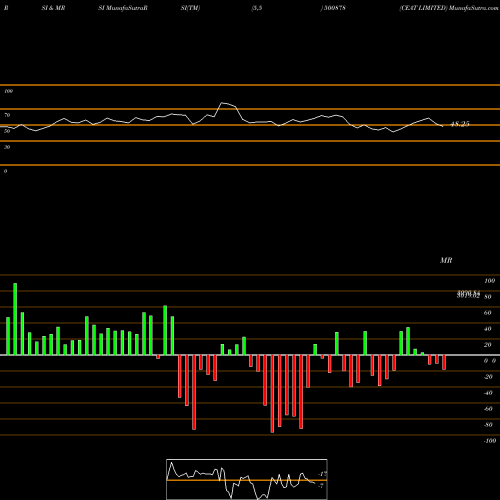Click the CEAT LIMITED MunafaSutra.com title text

449,8
